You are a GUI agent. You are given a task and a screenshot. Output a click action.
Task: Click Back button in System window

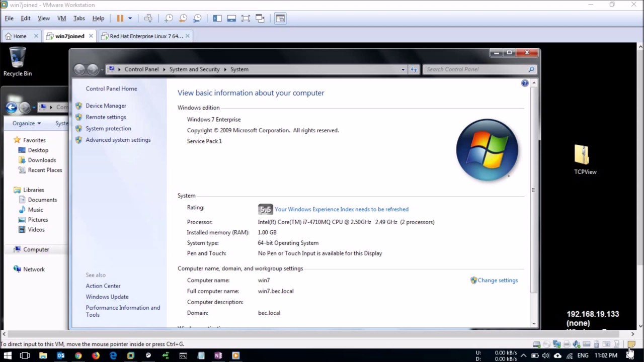(x=79, y=69)
